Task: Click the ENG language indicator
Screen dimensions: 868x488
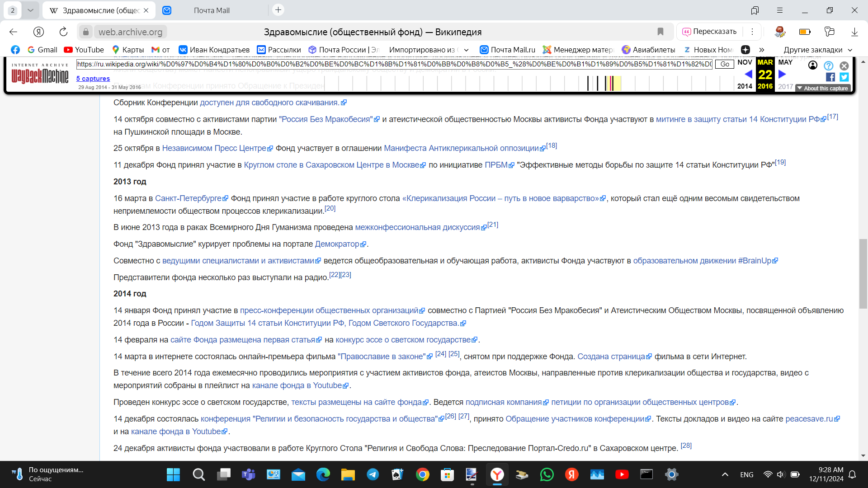Action: pos(747,474)
